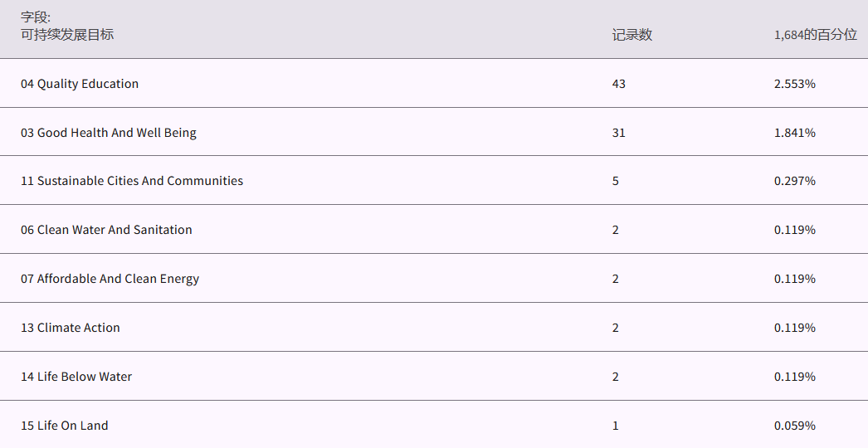868x448 pixels.
Task: Click the 2.553% percentage value
Action: [795, 84]
